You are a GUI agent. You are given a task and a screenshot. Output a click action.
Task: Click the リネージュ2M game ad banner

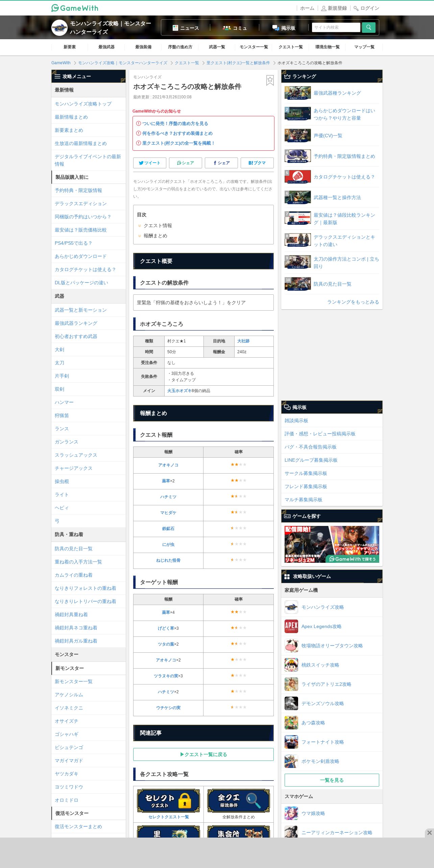[332, 544]
